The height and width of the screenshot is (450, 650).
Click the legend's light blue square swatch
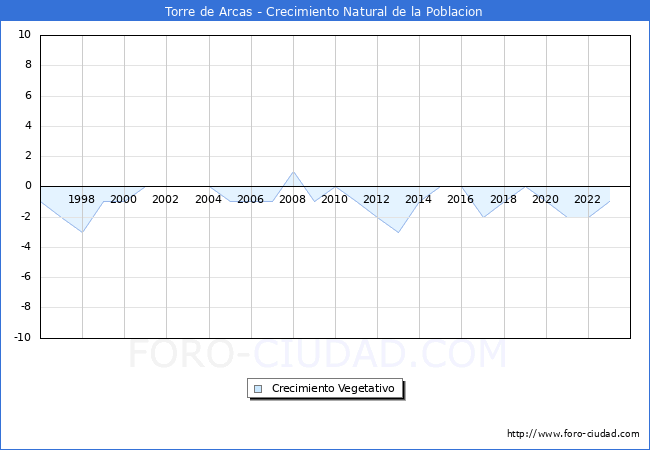point(258,389)
